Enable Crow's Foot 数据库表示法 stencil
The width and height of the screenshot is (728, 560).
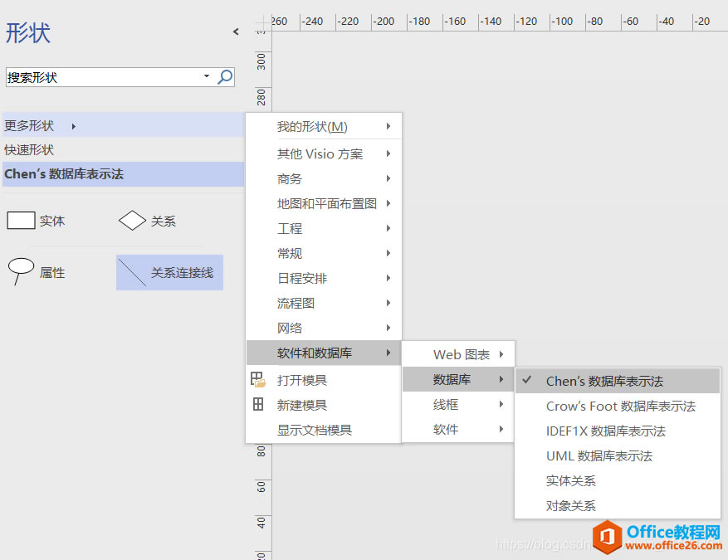tap(620, 407)
